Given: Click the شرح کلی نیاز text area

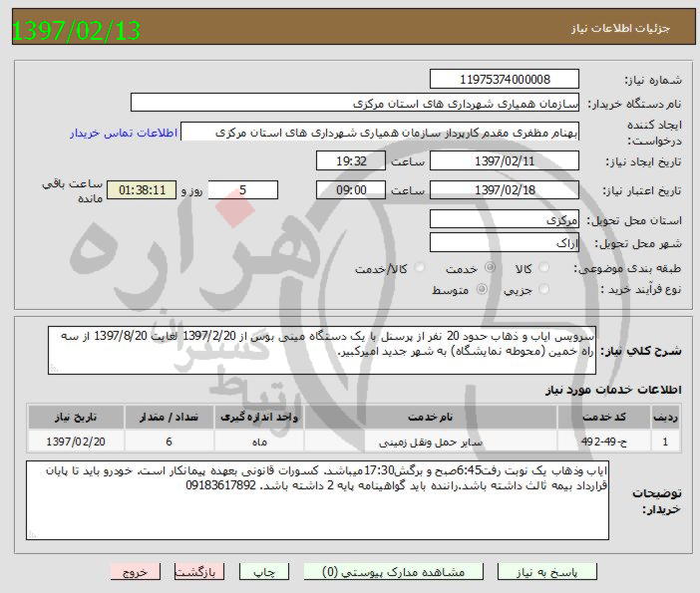Looking at the screenshot, I should point(322,350).
